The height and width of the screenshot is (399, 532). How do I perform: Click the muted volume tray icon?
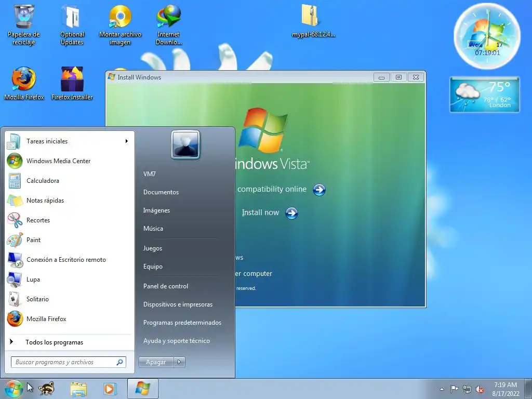pos(480,389)
